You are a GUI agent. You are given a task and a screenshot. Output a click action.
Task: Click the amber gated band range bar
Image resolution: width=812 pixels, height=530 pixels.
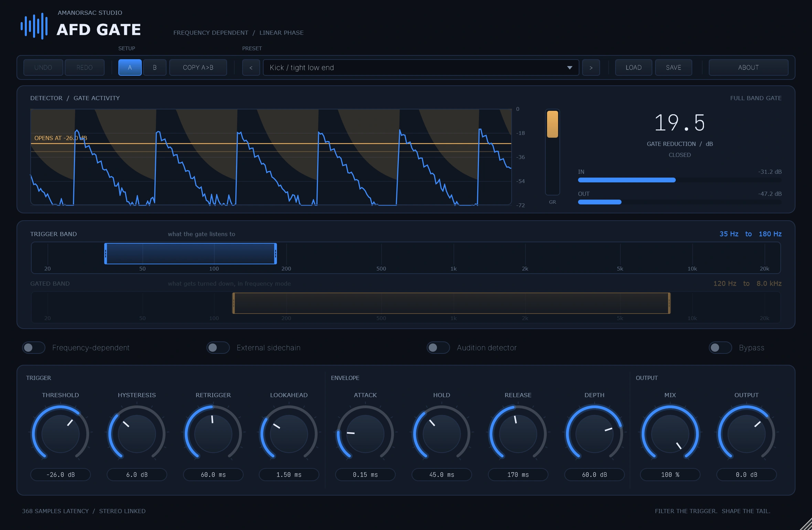tap(451, 303)
